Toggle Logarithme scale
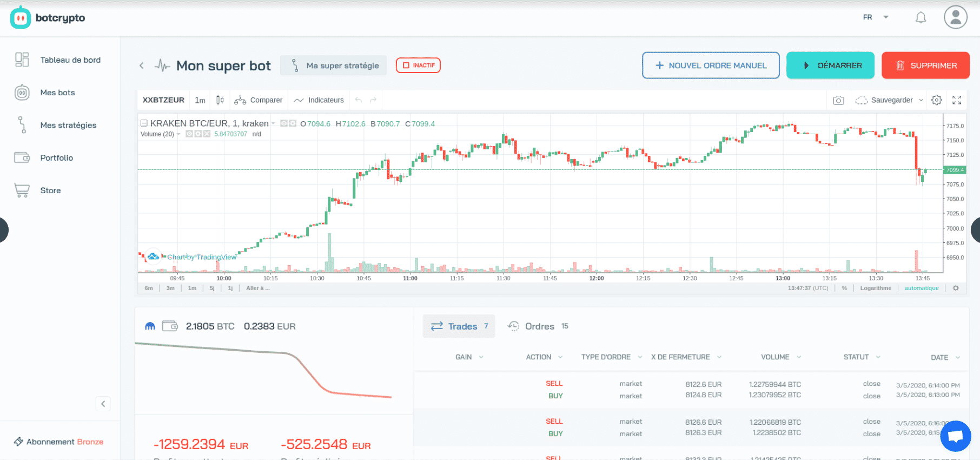The width and height of the screenshot is (980, 460). click(x=876, y=288)
